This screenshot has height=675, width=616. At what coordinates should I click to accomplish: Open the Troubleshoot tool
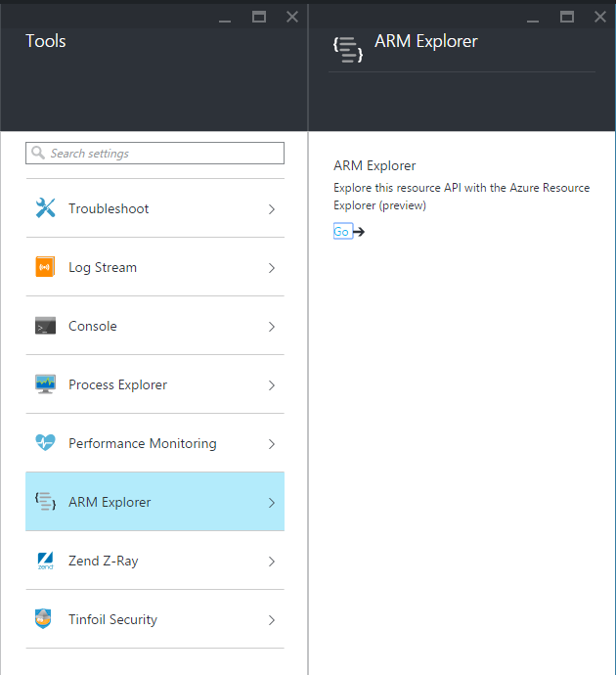(x=154, y=208)
